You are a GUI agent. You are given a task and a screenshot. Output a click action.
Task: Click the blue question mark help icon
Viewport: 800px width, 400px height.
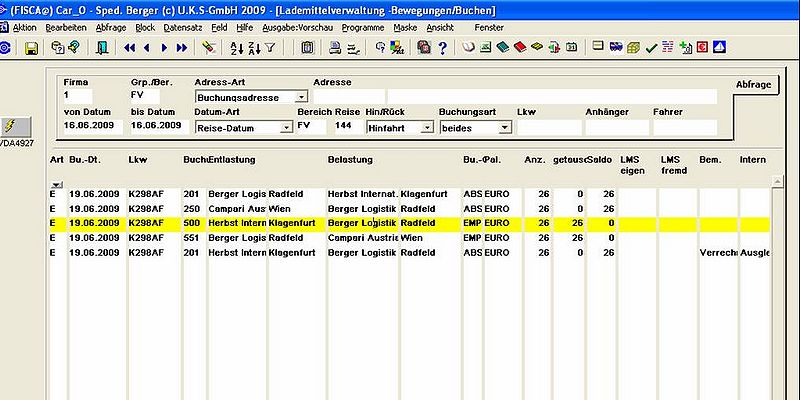coord(442,48)
